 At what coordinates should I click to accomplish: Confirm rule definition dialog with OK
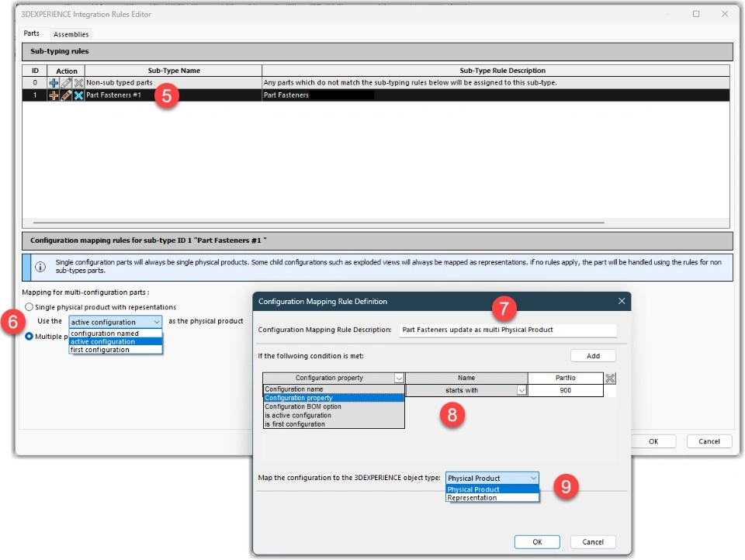pyautogui.click(x=537, y=542)
